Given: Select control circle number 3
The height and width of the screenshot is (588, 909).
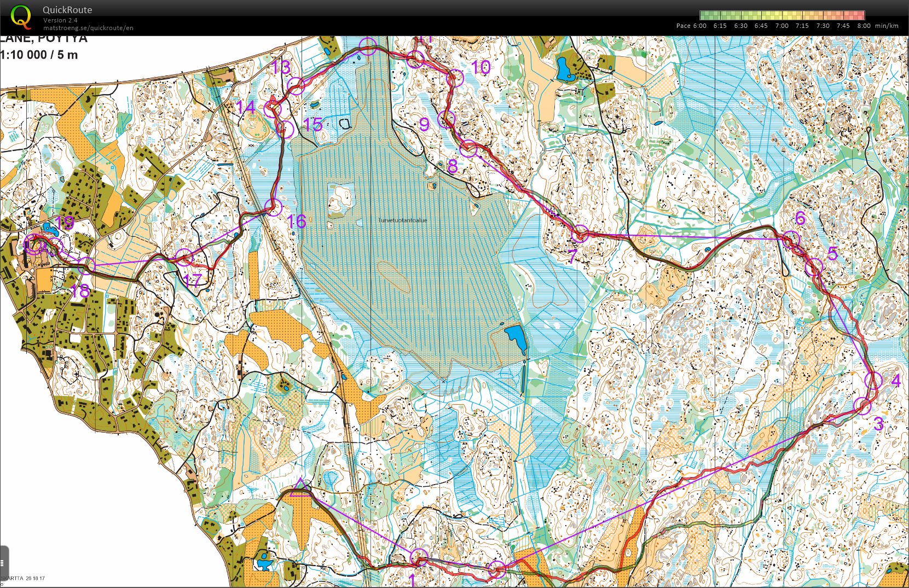Looking at the screenshot, I should tap(862, 406).
